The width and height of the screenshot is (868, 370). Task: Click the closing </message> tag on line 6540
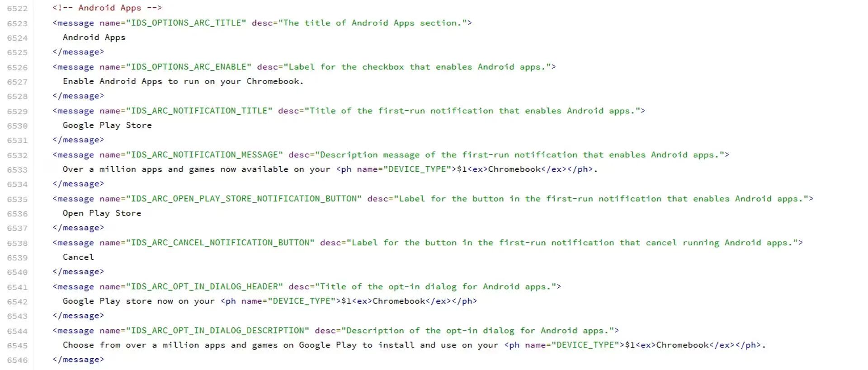[x=78, y=272]
